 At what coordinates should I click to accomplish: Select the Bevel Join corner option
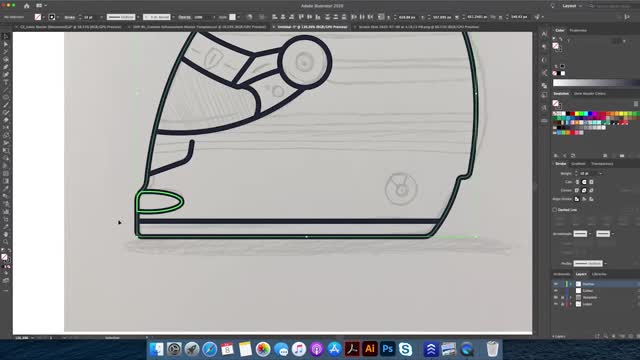[591, 190]
